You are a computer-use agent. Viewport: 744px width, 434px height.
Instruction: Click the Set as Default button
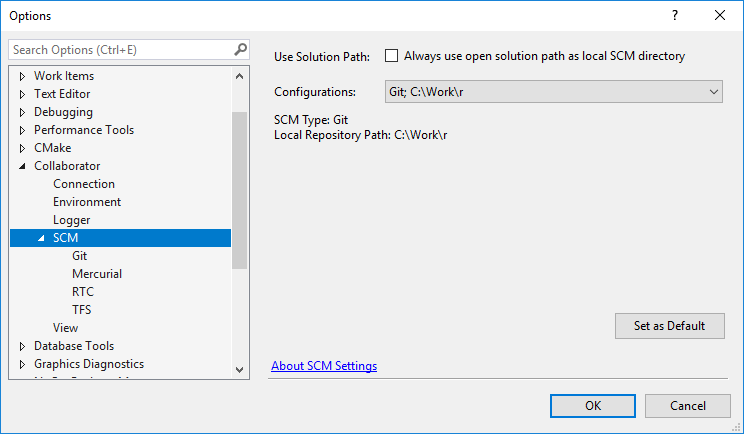[669, 326]
